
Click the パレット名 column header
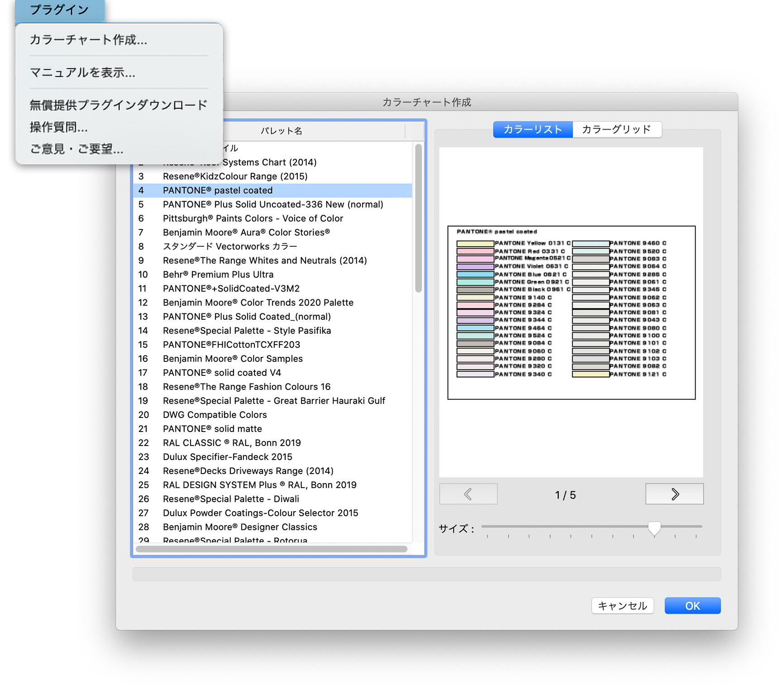coord(281,131)
